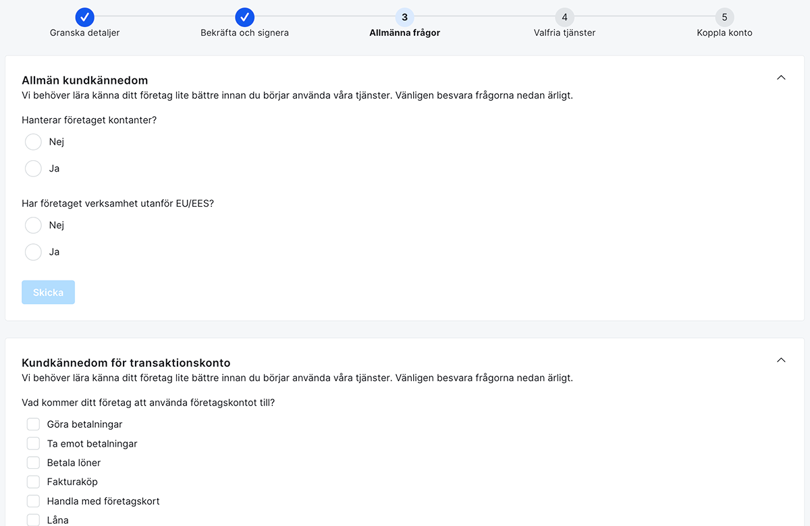Go to Valfria tjänster step
The height and width of the screenshot is (526, 810).
(565, 33)
